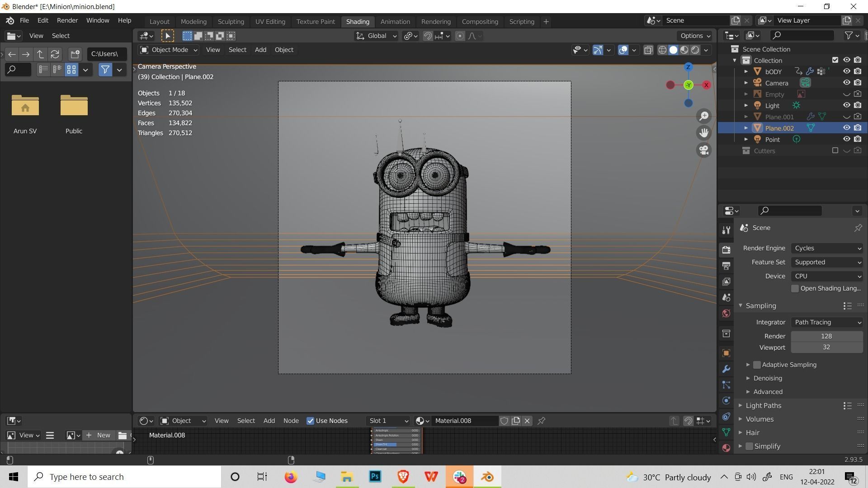Click the file browser back arrow
The height and width of the screenshot is (488, 868).
click(x=12, y=54)
